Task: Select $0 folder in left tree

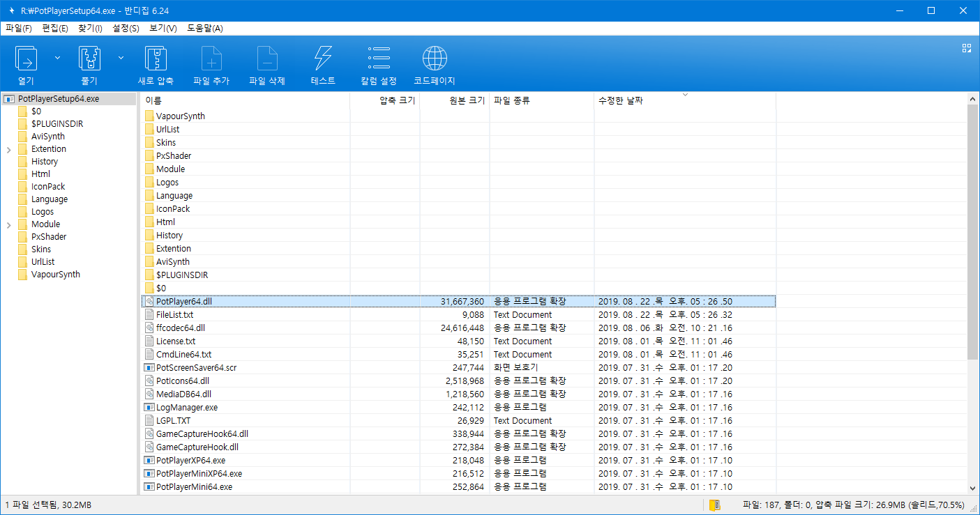Action: click(36, 112)
